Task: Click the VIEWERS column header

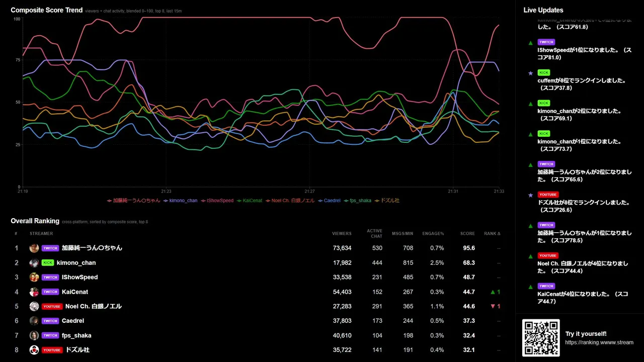Action: [342, 234]
